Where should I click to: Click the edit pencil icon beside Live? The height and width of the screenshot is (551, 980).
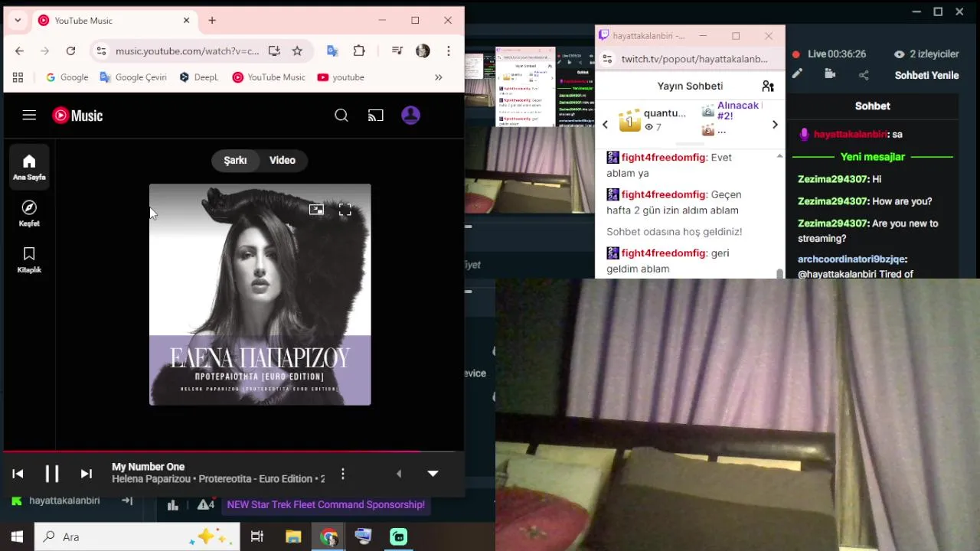tap(797, 74)
